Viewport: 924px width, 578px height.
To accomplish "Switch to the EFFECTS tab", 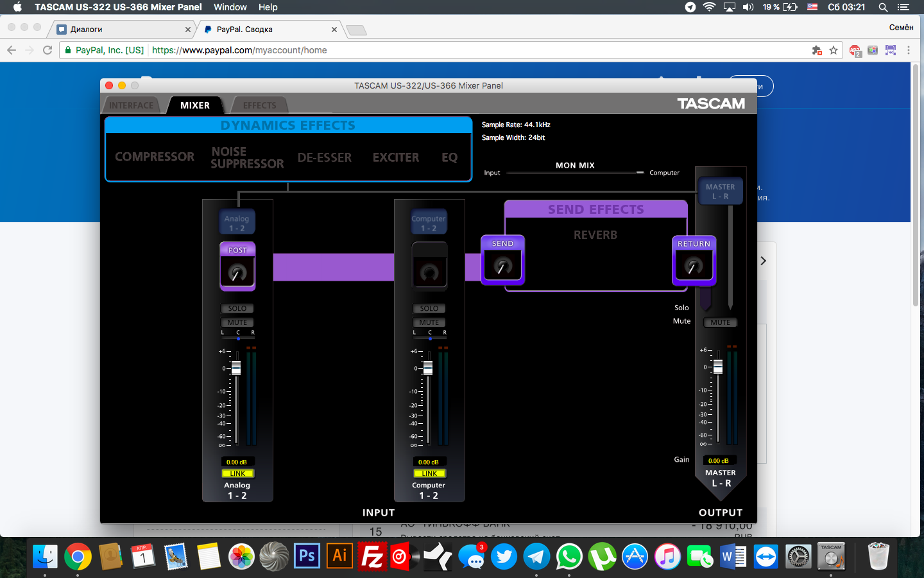I will pyautogui.click(x=259, y=105).
